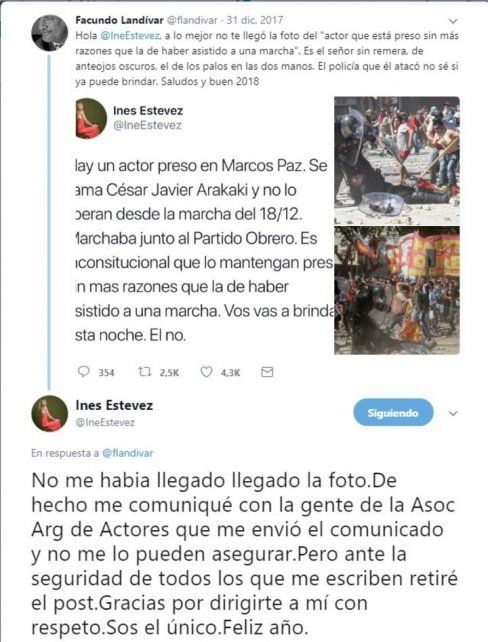View the top protest photo with police

[x=397, y=160]
